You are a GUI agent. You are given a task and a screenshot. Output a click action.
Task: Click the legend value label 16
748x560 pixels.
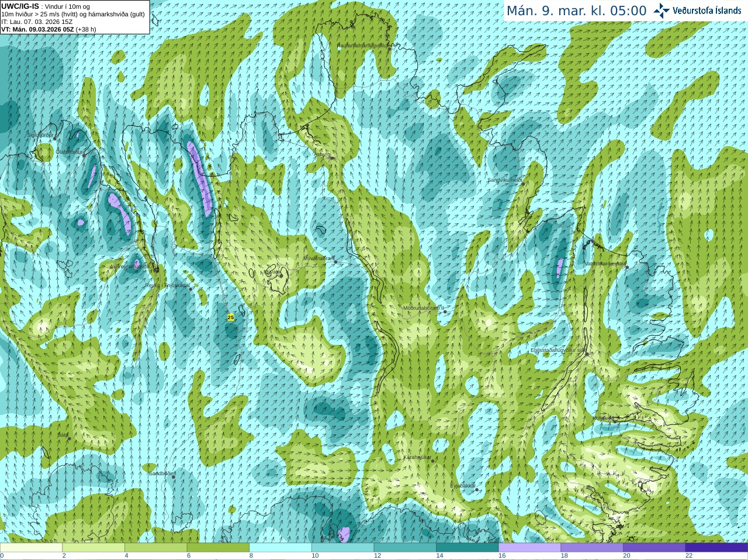(502, 556)
